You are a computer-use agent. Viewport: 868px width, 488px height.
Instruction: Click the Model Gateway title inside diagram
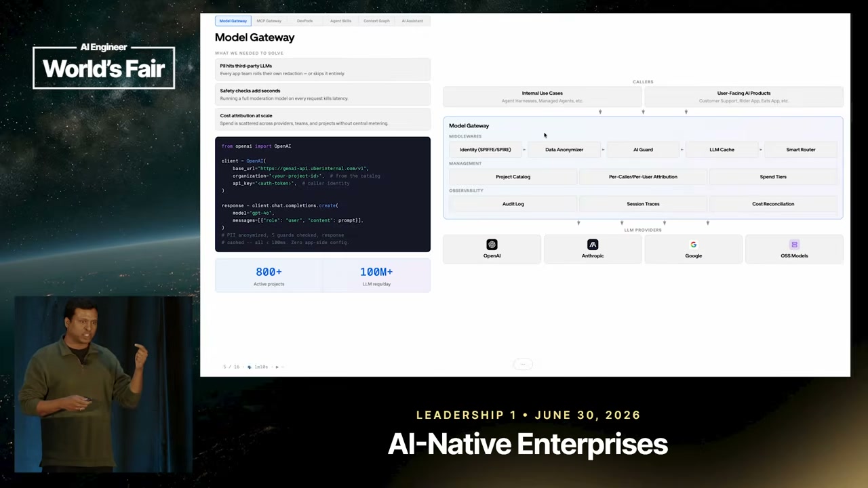pos(469,125)
